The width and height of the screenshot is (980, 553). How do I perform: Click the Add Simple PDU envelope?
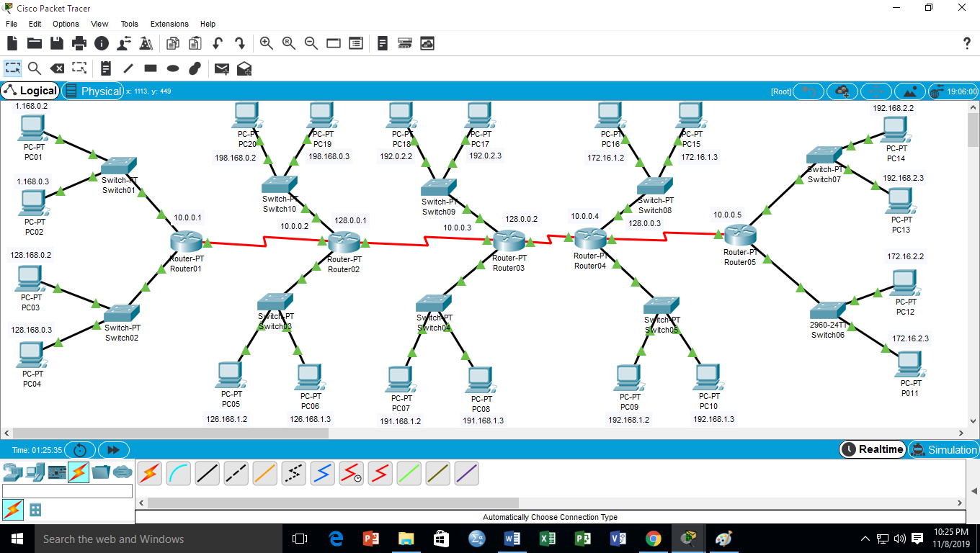point(222,68)
